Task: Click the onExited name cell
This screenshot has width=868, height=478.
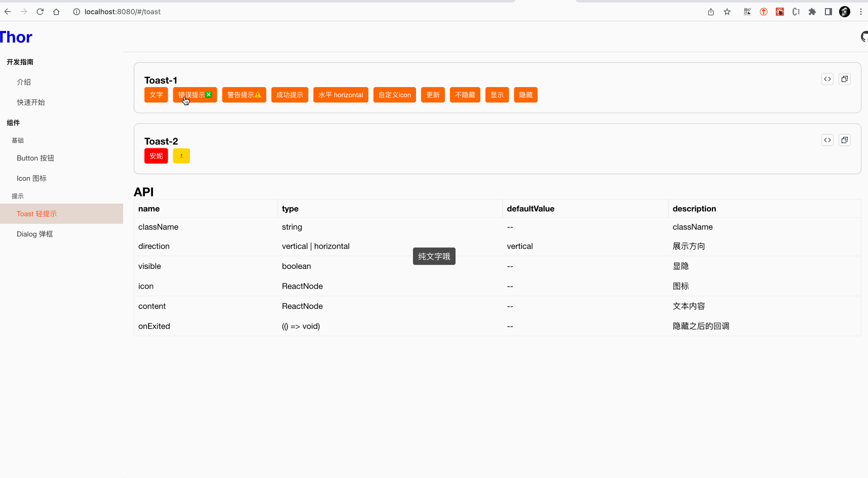Action: 154,326
